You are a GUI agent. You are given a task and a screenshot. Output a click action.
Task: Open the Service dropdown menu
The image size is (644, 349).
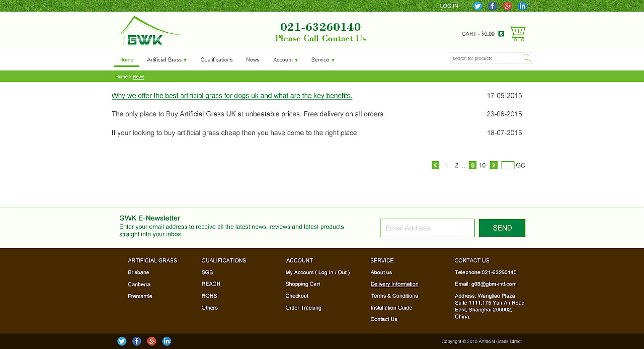click(x=323, y=60)
